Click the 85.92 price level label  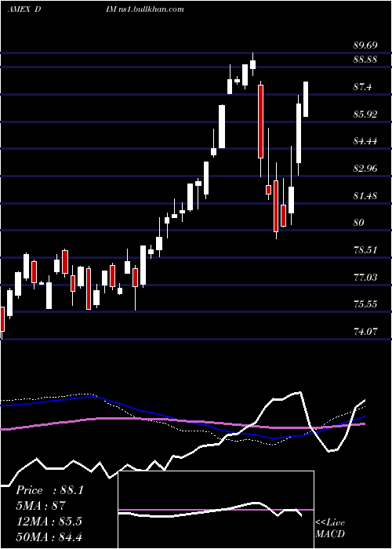tap(365, 114)
